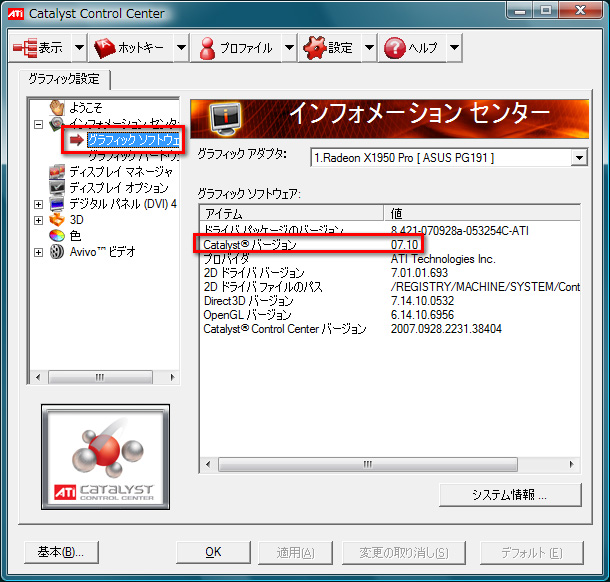Viewport: 610px width, 582px height.
Task: Select グラフィック ハードウェア in the tree
Action: (133, 156)
